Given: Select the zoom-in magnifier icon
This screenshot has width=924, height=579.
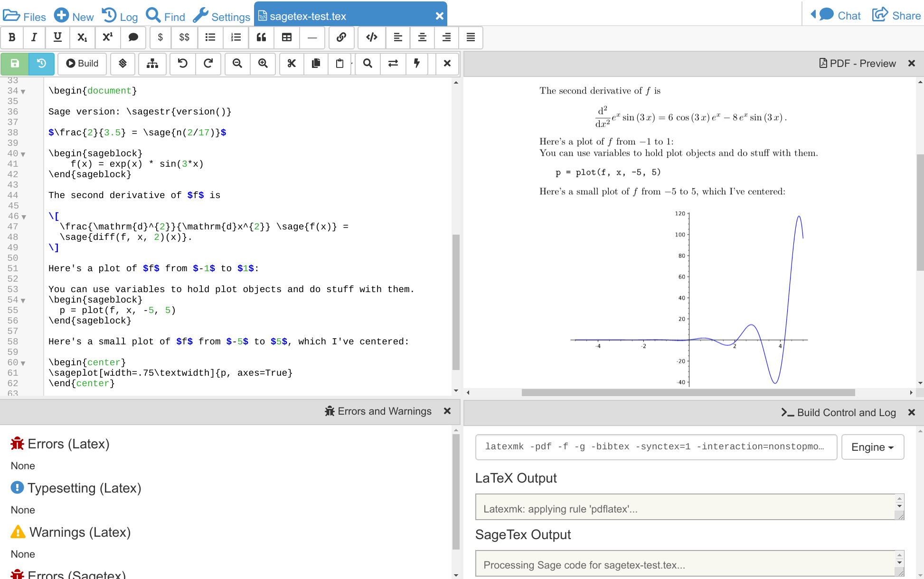Looking at the screenshot, I should pos(263,63).
